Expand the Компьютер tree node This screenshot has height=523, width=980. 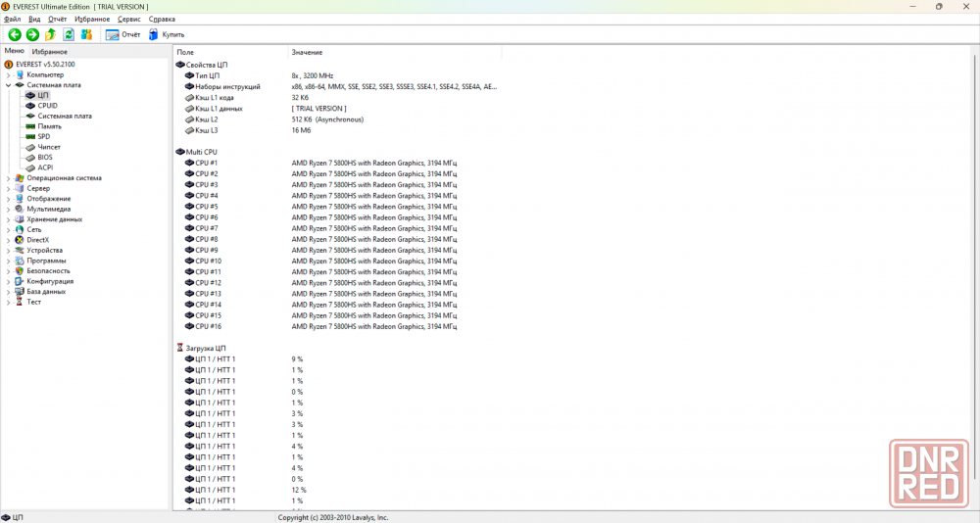8,75
